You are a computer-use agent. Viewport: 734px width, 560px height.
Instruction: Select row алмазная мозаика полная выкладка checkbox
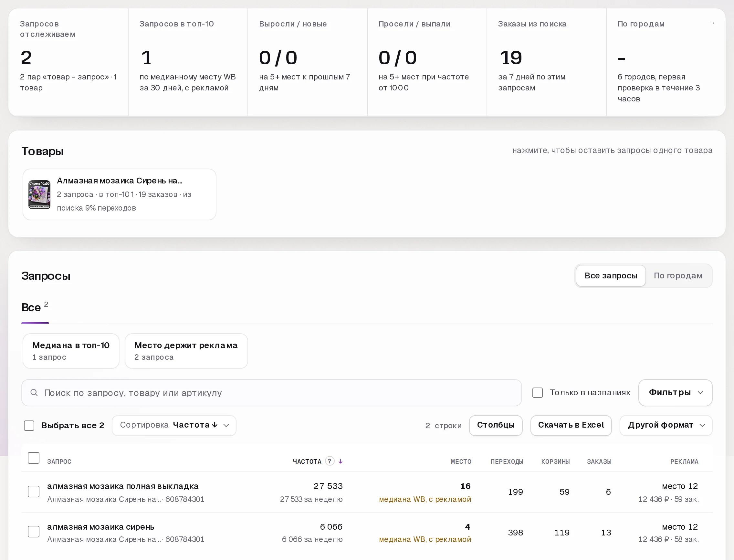(x=33, y=492)
